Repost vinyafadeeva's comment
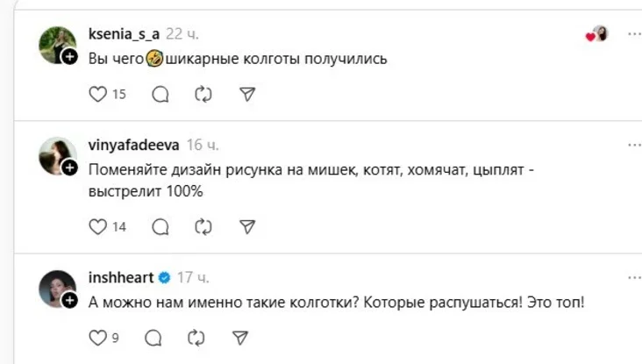642x364 pixels. click(203, 226)
